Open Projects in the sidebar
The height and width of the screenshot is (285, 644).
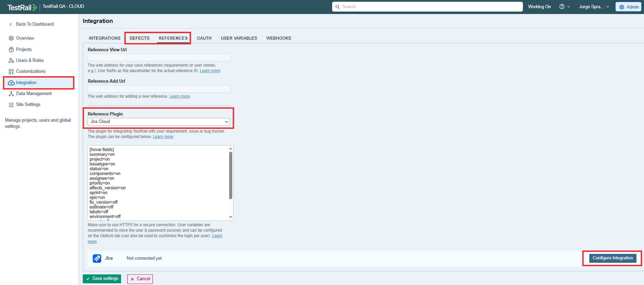(x=24, y=50)
